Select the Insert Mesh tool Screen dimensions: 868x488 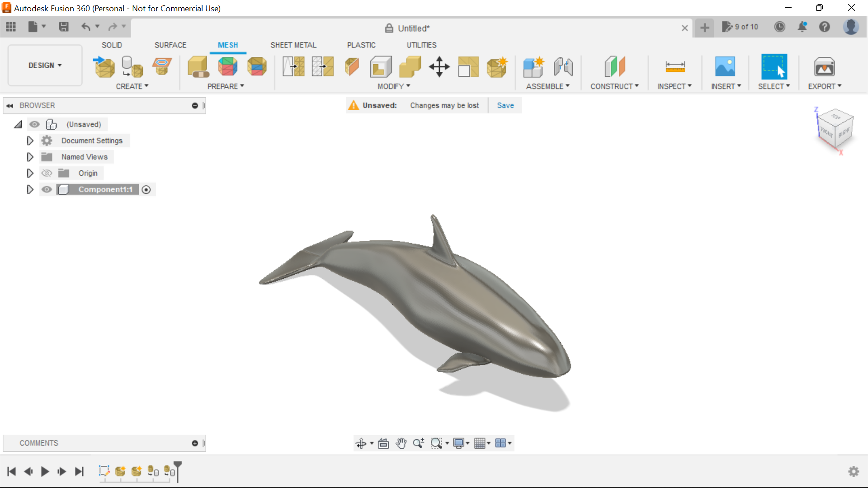pyautogui.click(x=103, y=66)
